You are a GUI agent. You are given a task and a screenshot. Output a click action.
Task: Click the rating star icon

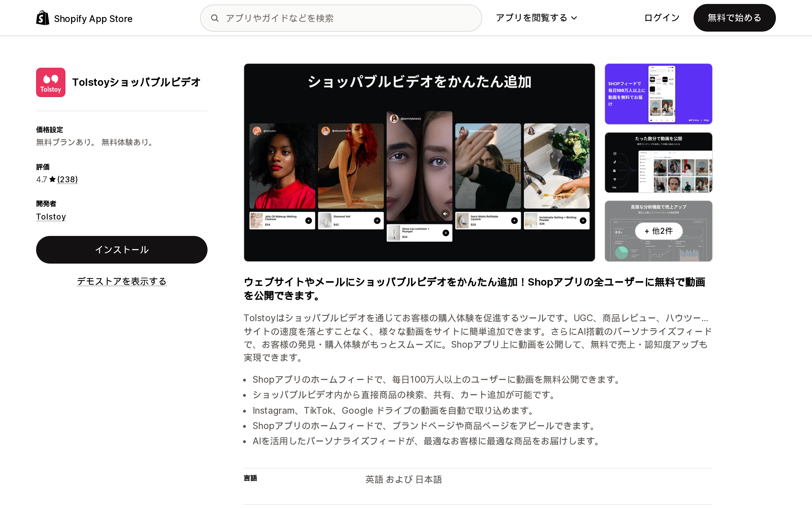point(52,179)
